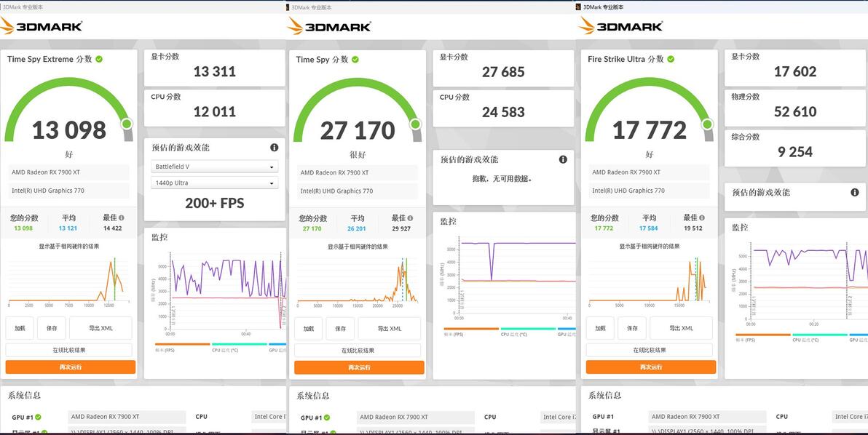
Task: Click the info icon beside Battlefield V estimate
Action: (274, 148)
